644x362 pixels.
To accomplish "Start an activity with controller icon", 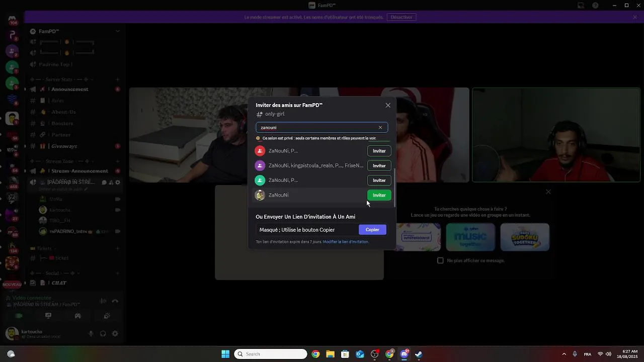I will click(x=77, y=316).
